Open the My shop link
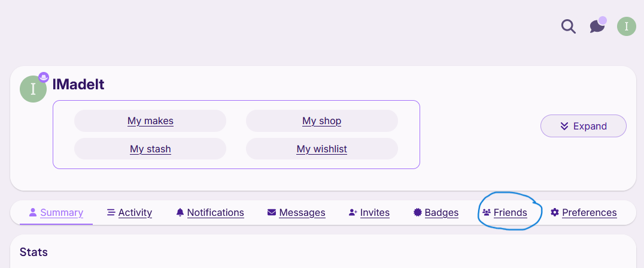This screenshot has height=268, width=644. coord(321,121)
